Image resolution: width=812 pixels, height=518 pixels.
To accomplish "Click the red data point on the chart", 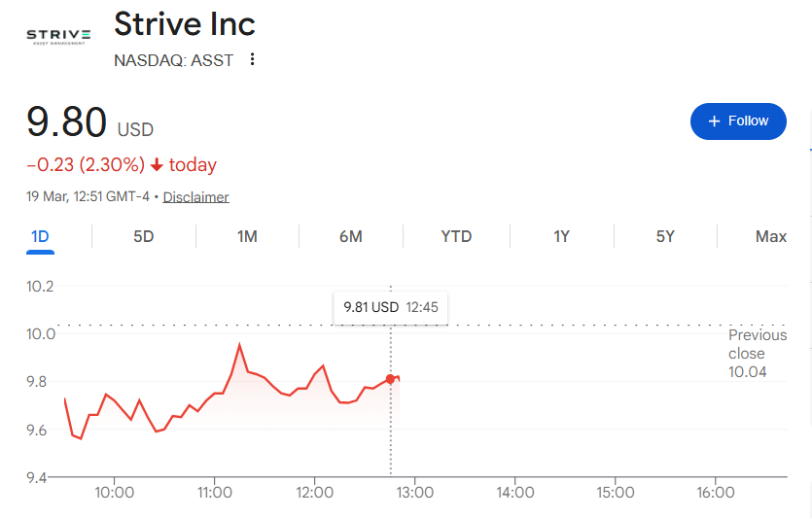I will [x=391, y=379].
